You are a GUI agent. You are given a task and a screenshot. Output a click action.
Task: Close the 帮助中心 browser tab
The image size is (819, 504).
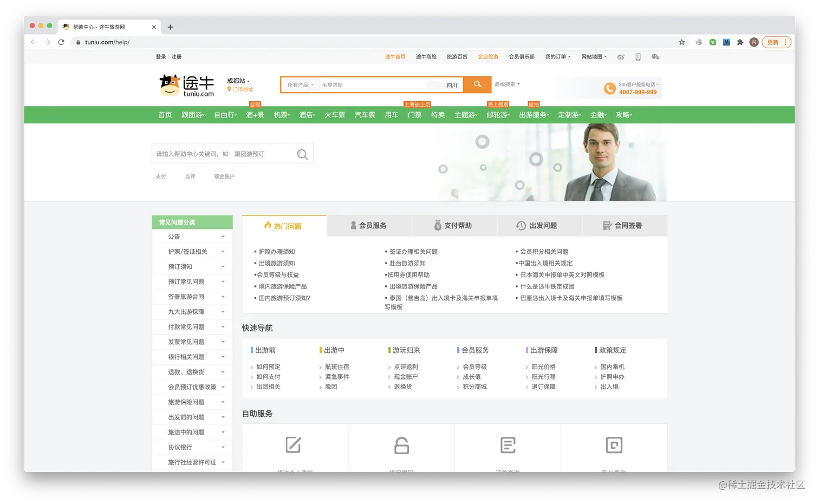coord(154,27)
